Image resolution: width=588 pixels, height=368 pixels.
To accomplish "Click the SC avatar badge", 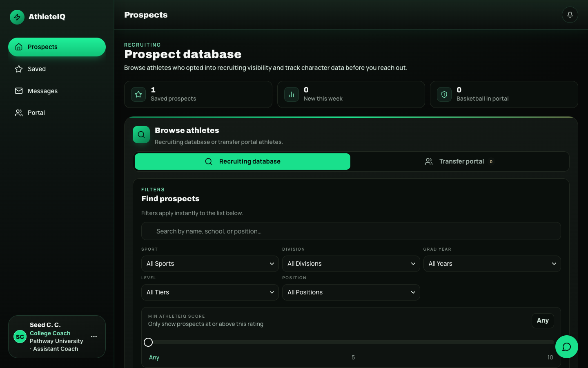I will [x=20, y=337].
